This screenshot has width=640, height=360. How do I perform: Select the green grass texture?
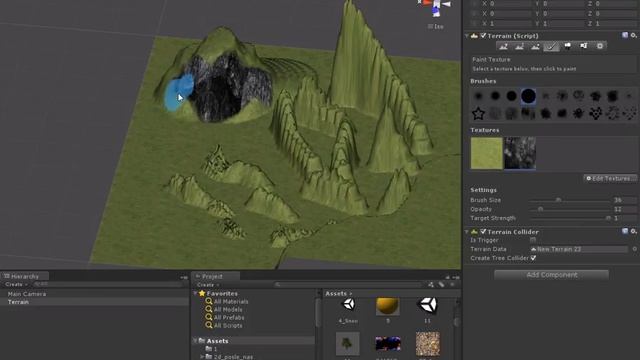487,153
